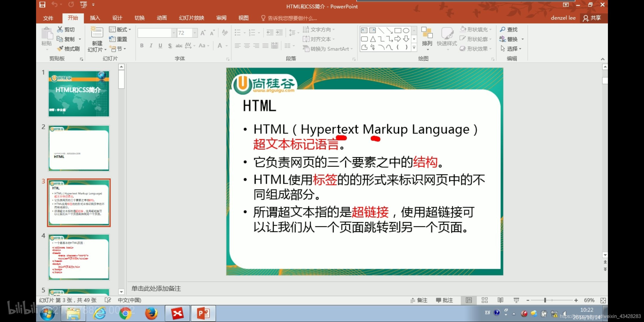The width and height of the screenshot is (644, 322).
Task: Click Find (查找) magnifier
Action: 509,29
